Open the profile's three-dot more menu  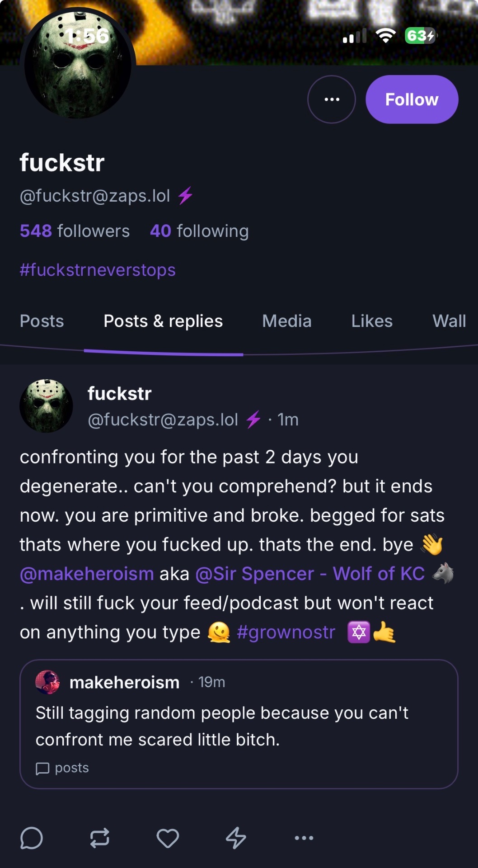[332, 99]
